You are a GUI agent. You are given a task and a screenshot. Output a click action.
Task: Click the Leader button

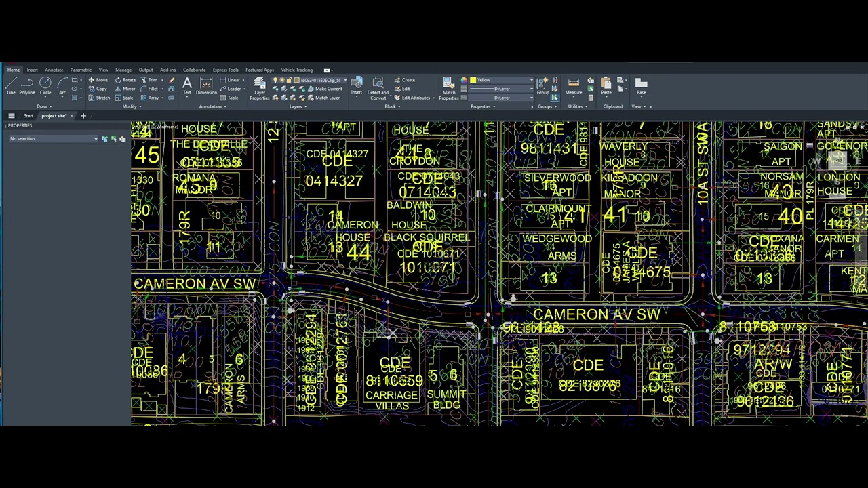point(231,89)
